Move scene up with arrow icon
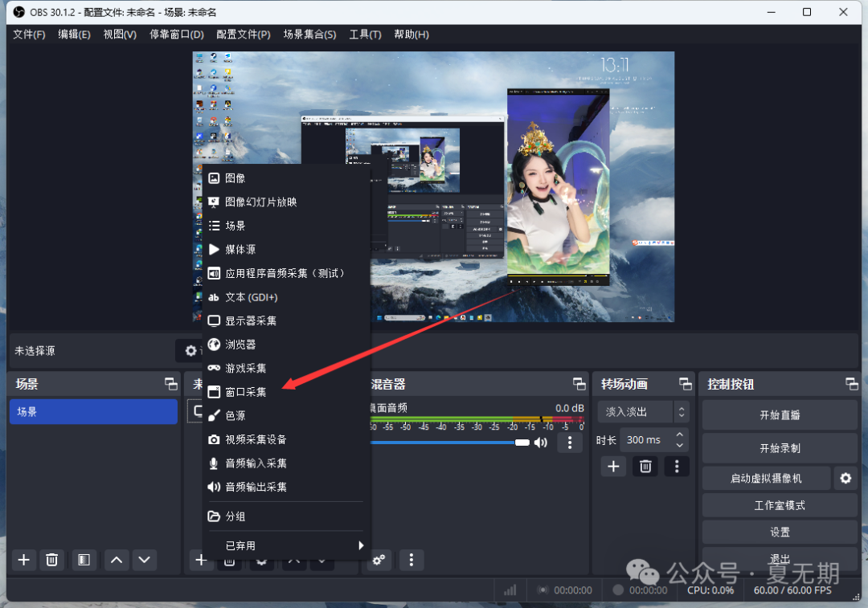 [x=117, y=560]
